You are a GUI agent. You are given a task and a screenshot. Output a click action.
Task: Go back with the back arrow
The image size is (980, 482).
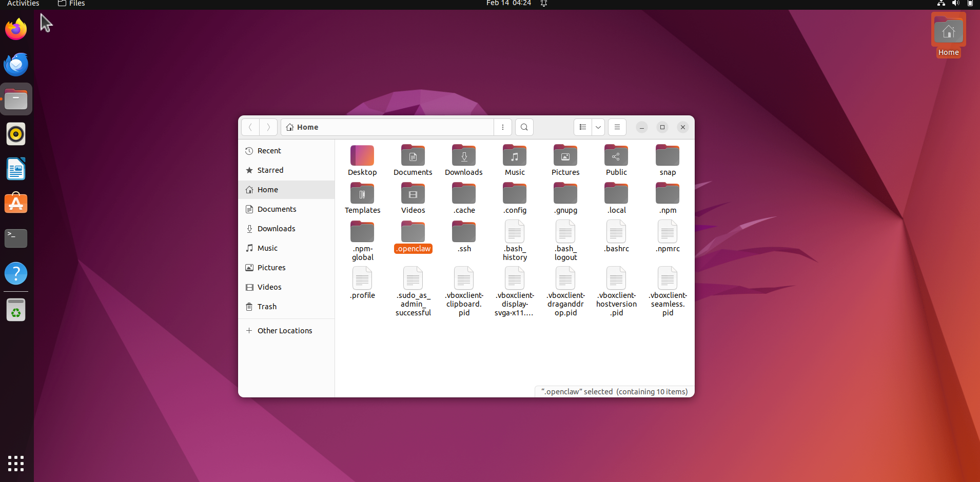pyautogui.click(x=250, y=127)
